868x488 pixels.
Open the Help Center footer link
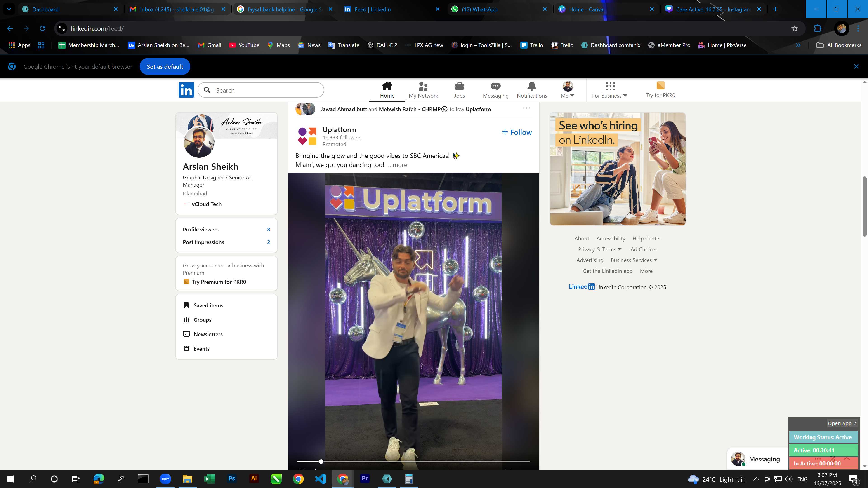[x=646, y=238]
